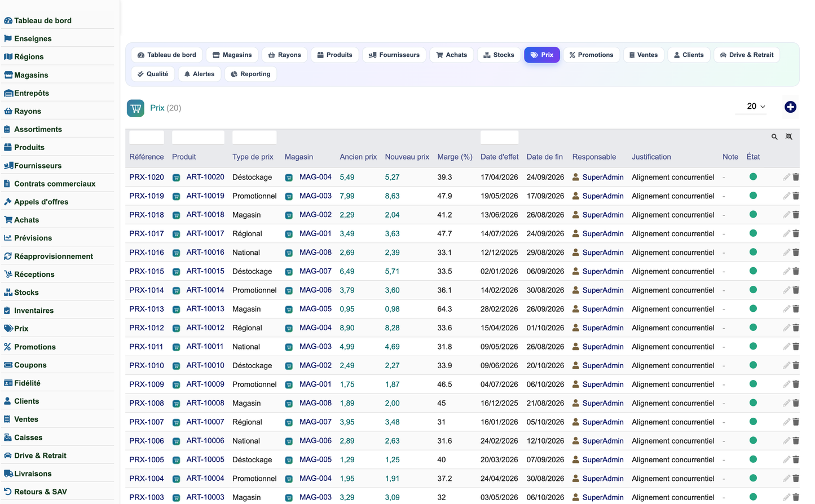Open the Drive & Retrait top tab
815x504 pixels.
747,55
